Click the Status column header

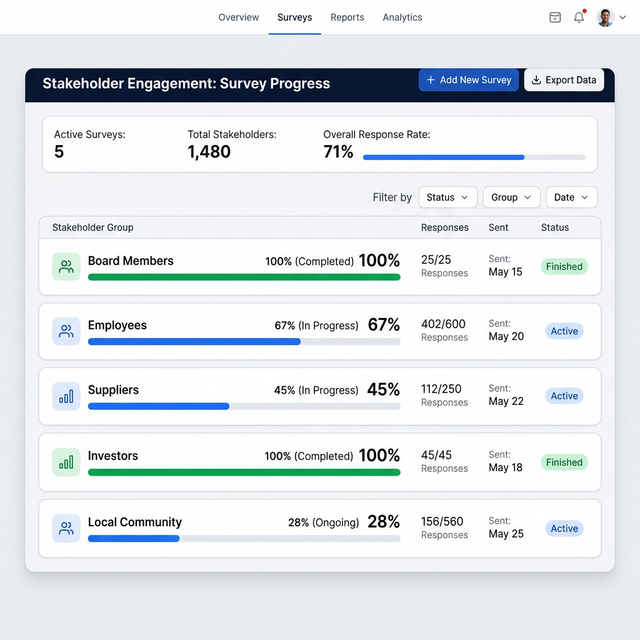coord(555,227)
